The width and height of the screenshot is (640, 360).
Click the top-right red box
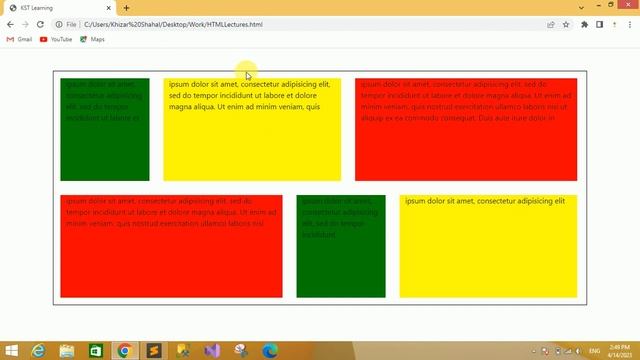[466, 129]
